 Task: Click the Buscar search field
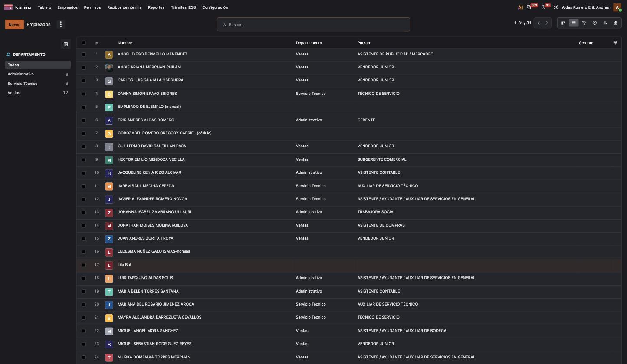click(x=313, y=25)
